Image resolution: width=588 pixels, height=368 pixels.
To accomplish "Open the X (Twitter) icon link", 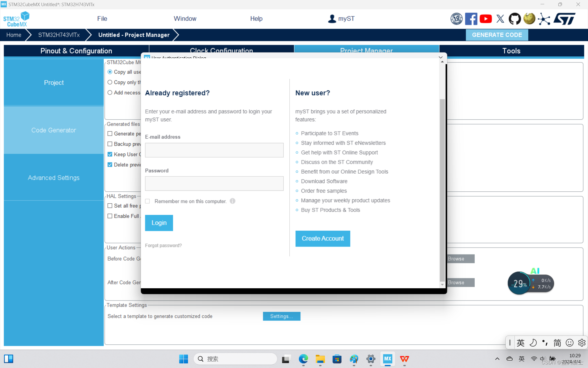I will pyautogui.click(x=500, y=19).
